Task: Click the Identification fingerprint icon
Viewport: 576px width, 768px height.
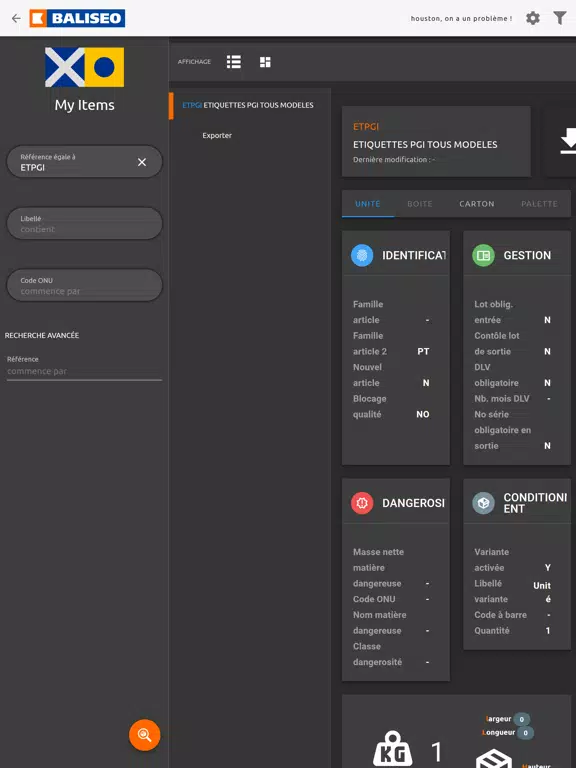Action: [362, 255]
